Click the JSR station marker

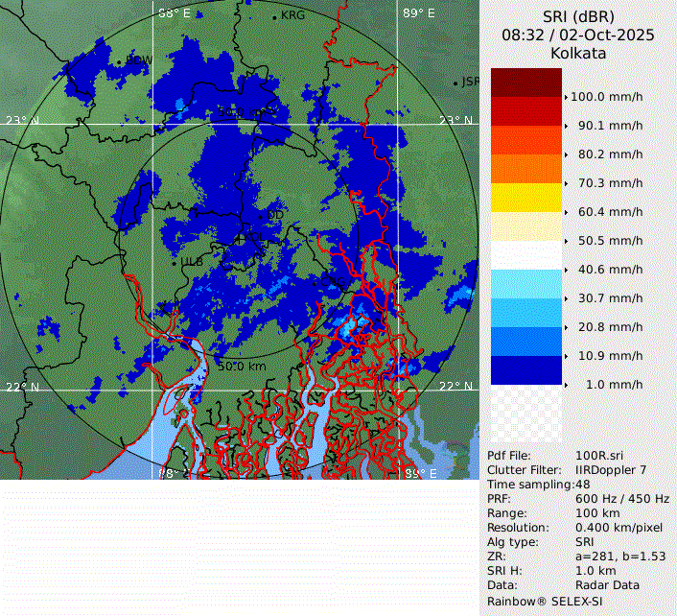pyautogui.click(x=456, y=83)
